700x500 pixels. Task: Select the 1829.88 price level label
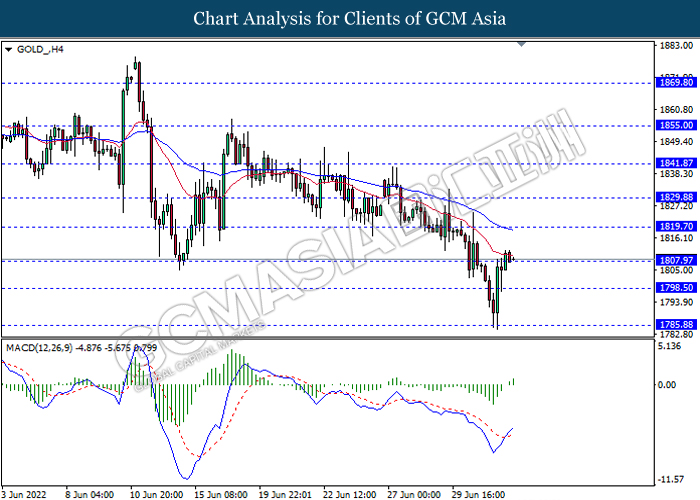676,197
